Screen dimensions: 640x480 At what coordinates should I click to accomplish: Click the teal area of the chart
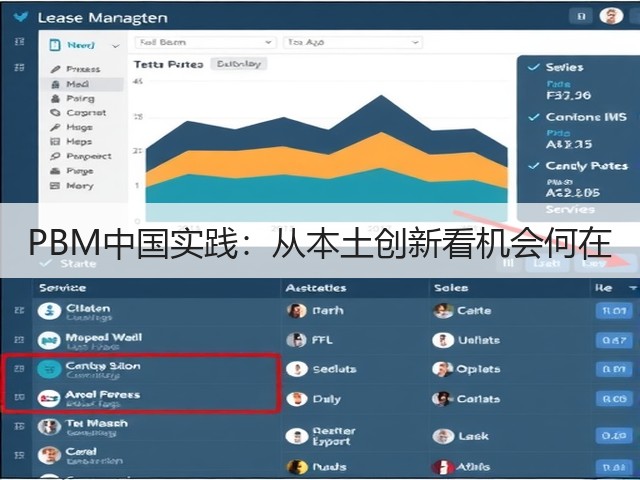tap(327, 190)
